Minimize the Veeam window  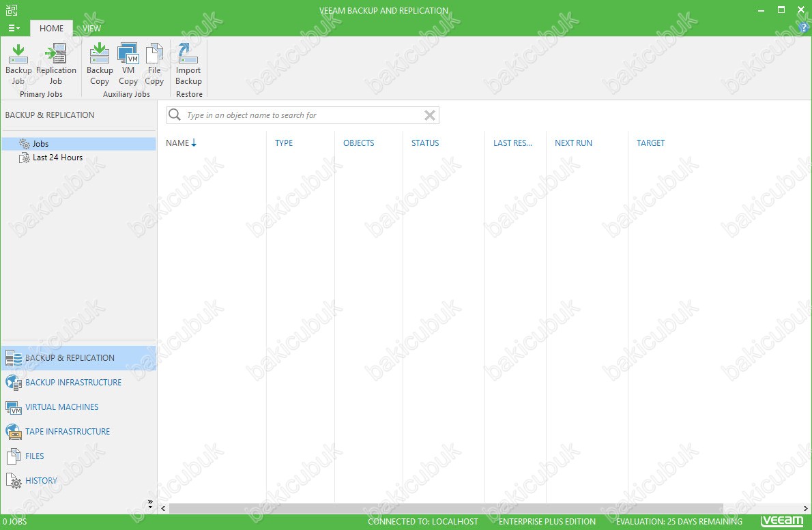[762, 10]
